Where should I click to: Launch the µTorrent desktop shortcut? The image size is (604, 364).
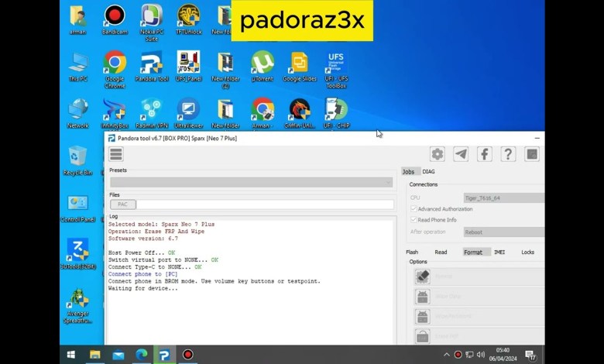[263, 63]
